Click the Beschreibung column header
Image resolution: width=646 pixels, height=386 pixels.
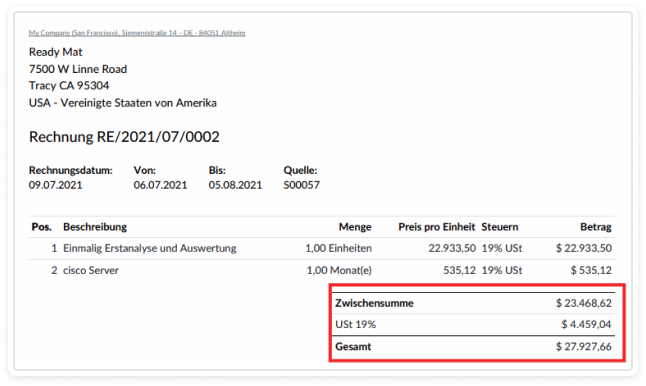[x=95, y=227]
